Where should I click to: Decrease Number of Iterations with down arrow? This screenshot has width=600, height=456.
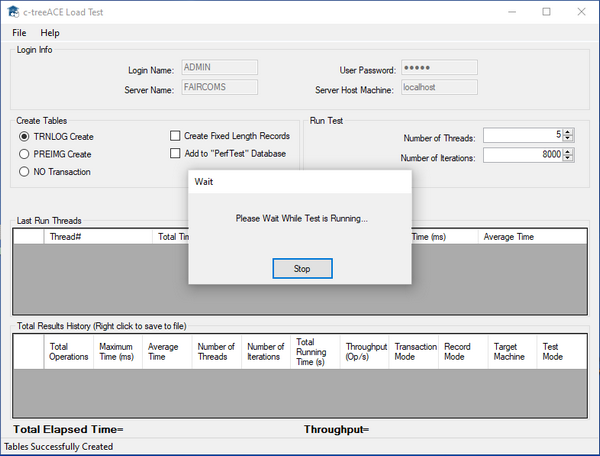tap(568, 158)
